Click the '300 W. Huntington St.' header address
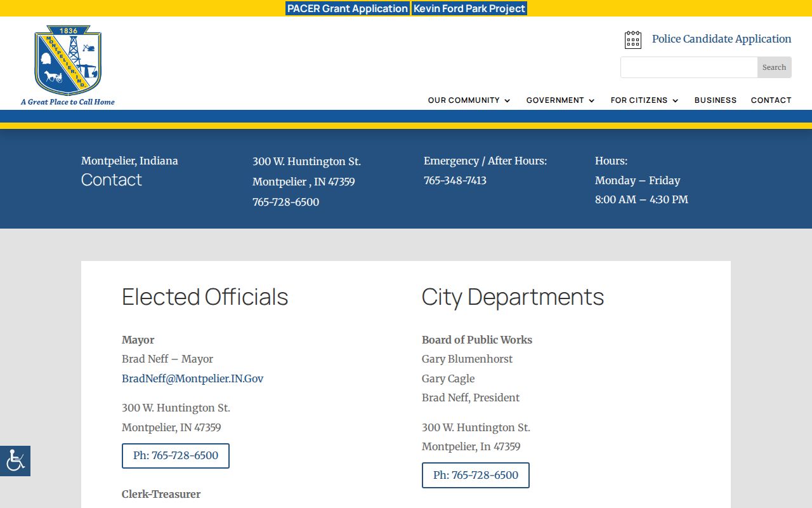 306,161
